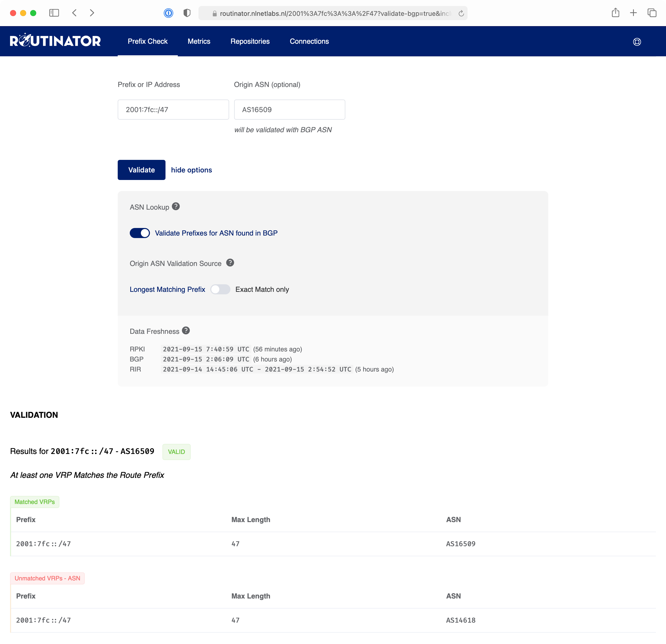Click Max Length header in Matched VRPs table

[x=251, y=520]
